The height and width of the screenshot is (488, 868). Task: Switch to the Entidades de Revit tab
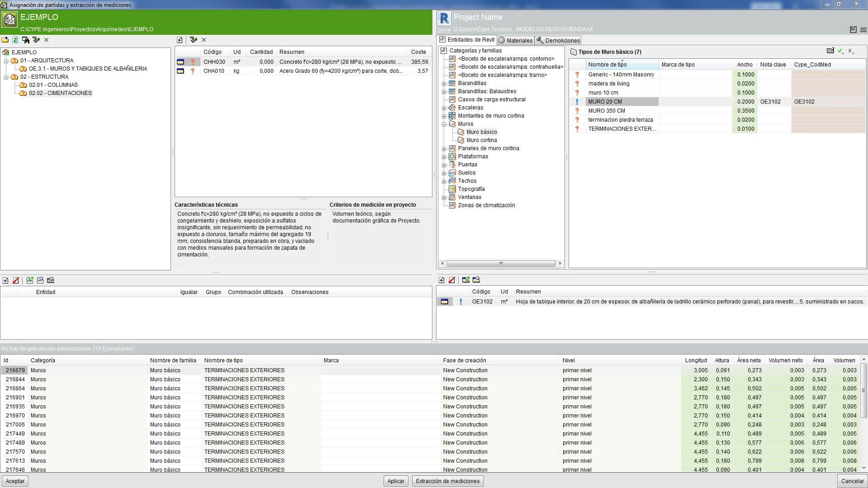coord(467,40)
